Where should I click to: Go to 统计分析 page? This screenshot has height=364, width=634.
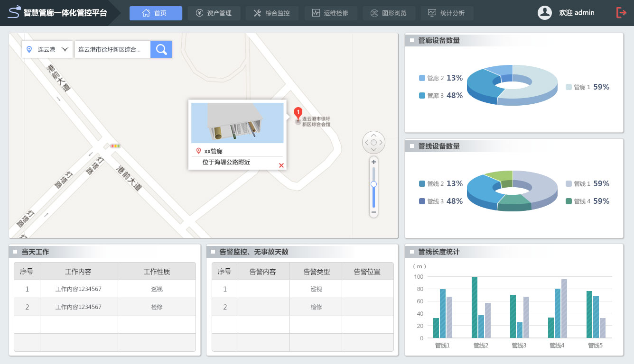pyautogui.click(x=447, y=13)
